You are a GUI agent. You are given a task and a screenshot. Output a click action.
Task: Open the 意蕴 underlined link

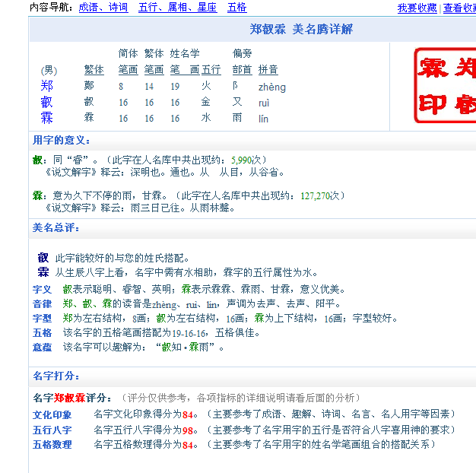[42, 348]
